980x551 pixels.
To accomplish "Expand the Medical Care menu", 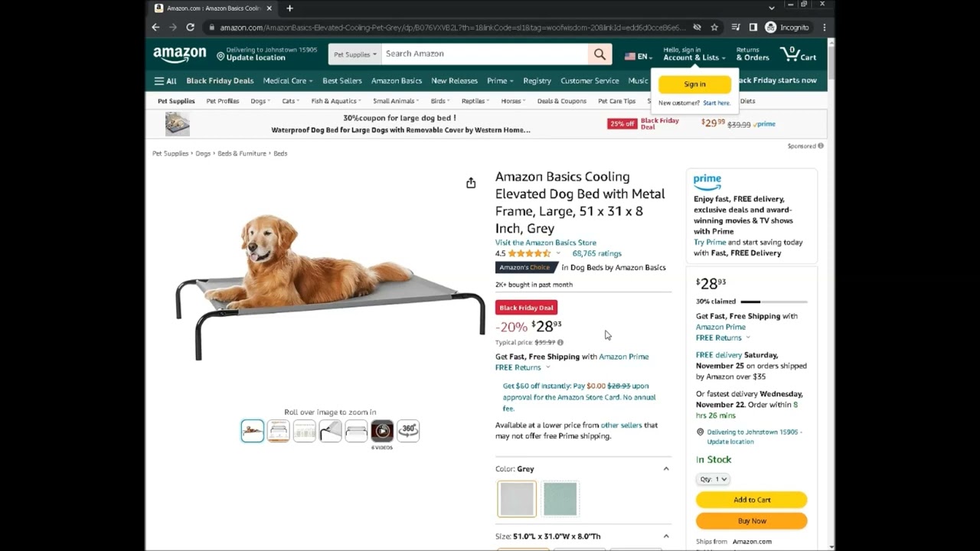I will (287, 81).
